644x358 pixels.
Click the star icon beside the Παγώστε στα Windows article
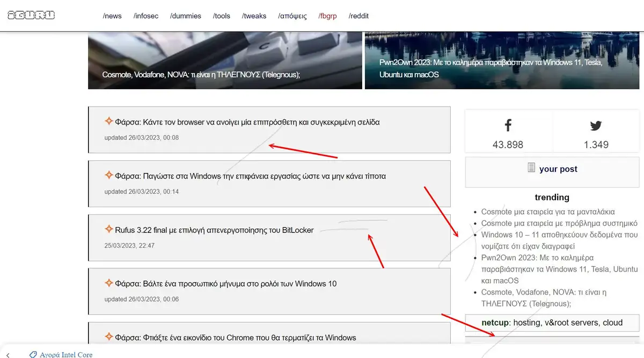point(108,175)
